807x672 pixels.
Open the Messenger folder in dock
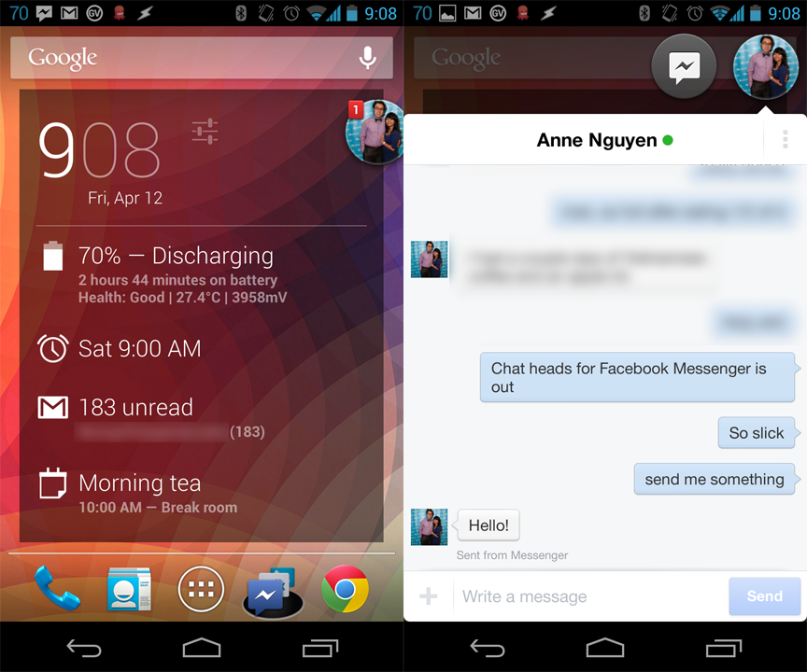[273, 592]
